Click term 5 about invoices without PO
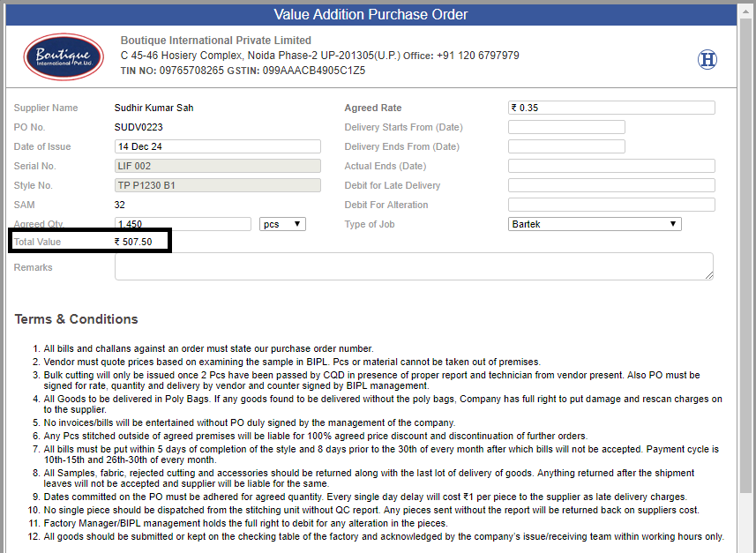This screenshot has height=553, width=756. (x=250, y=422)
